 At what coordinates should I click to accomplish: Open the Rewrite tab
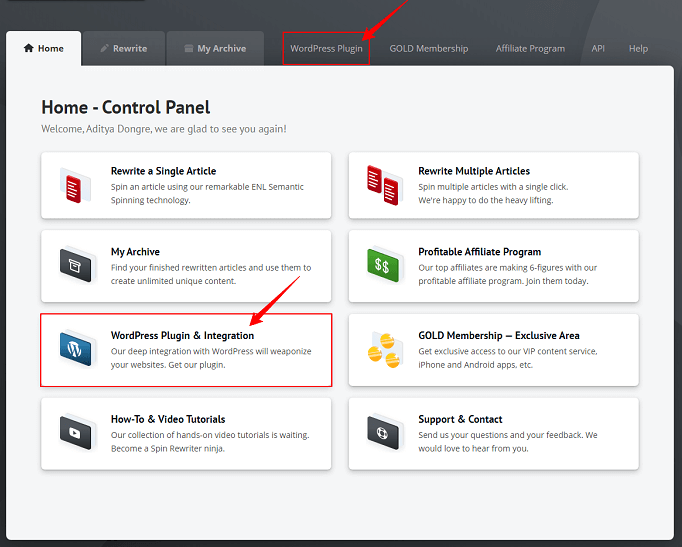[124, 48]
